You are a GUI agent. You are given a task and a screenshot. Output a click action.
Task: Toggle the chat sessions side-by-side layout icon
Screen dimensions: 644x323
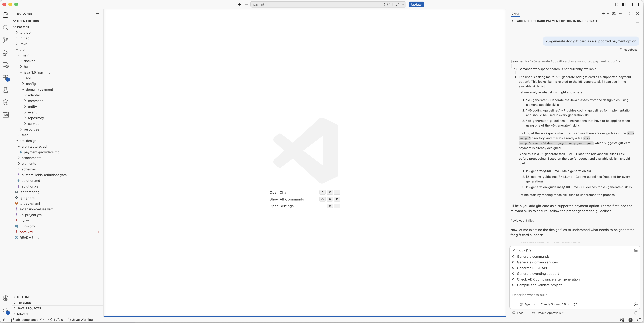coord(637,21)
